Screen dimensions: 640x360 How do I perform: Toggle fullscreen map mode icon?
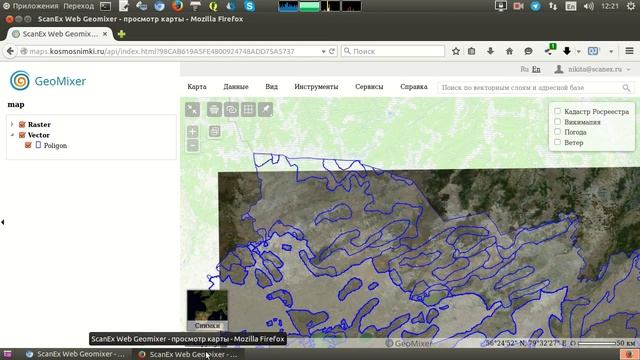(192, 109)
